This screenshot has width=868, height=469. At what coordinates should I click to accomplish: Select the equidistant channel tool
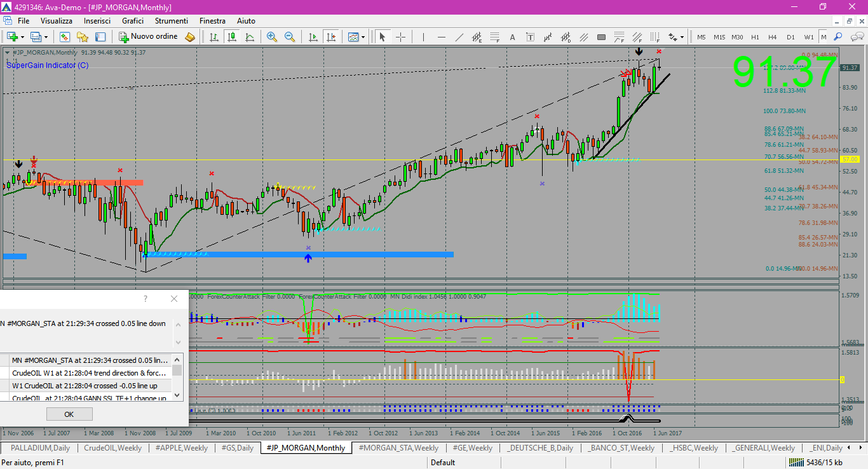477,37
